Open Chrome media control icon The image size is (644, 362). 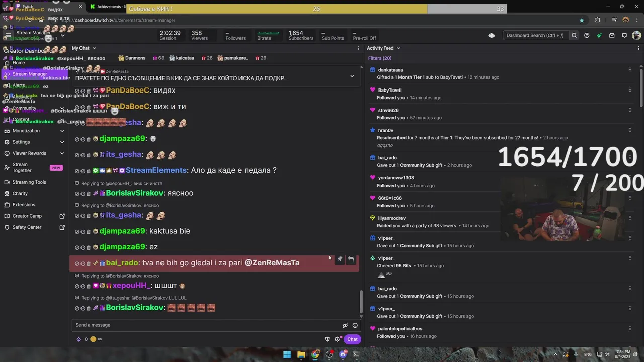pyautogui.click(x=614, y=20)
